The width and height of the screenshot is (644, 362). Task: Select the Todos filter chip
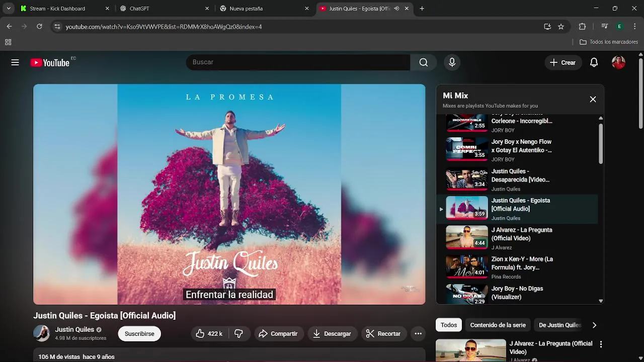tap(449, 325)
